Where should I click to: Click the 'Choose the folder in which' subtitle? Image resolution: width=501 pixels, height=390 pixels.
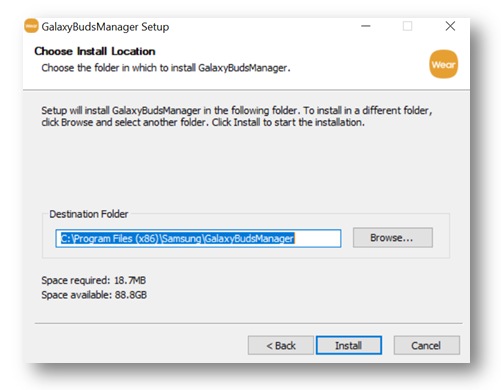(x=166, y=68)
